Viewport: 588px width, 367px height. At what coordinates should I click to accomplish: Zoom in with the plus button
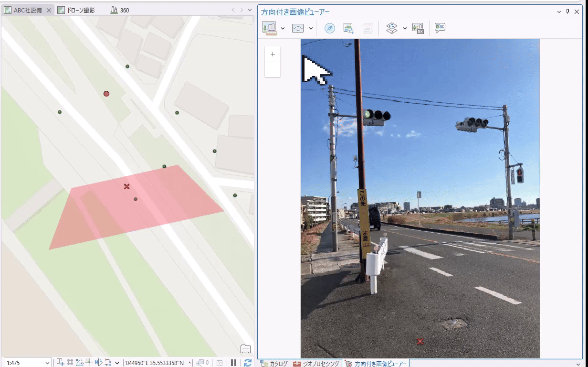pos(273,54)
